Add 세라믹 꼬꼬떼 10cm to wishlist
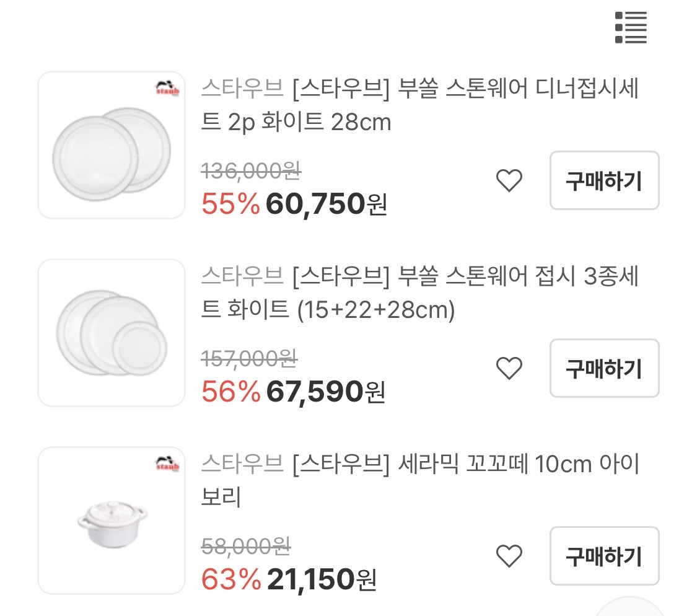Image resolution: width=697 pixels, height=616 pixels. [509, 557]
